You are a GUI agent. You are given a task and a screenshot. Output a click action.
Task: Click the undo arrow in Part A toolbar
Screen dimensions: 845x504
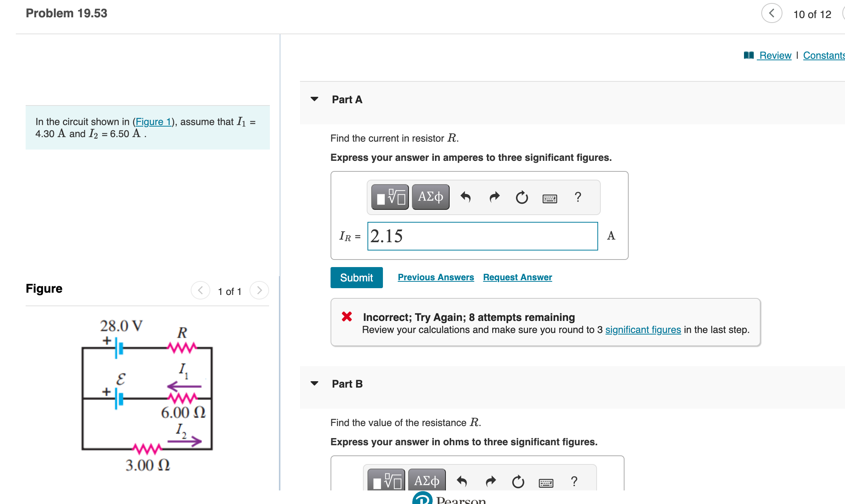click(466, 197)
